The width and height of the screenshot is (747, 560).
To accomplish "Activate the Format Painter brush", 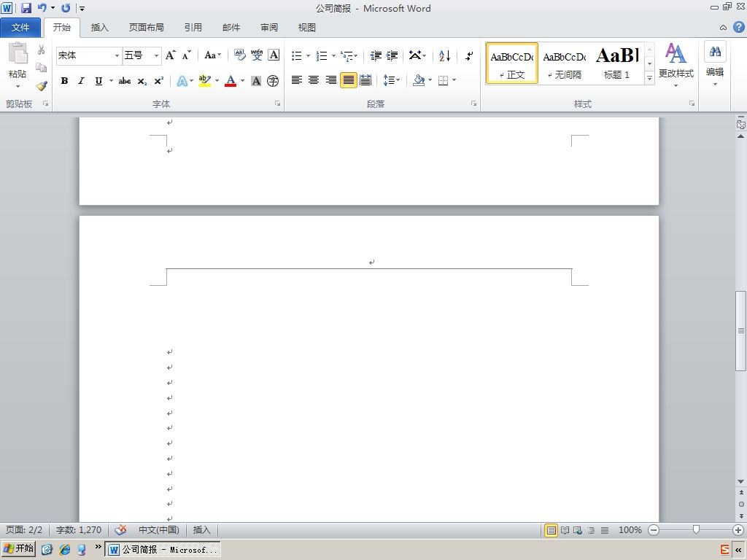I will tap(42, 86).
